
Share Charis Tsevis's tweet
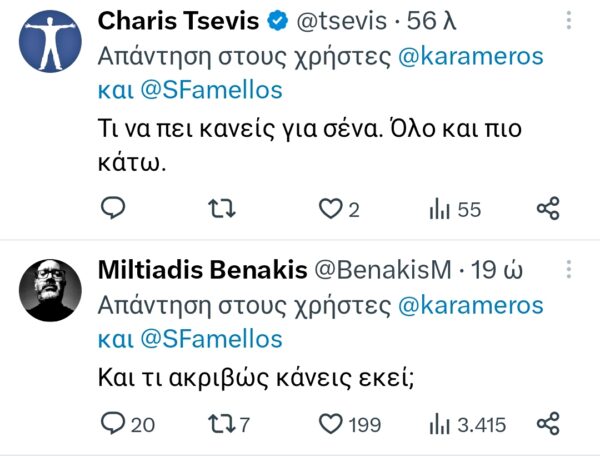[547, 207]
